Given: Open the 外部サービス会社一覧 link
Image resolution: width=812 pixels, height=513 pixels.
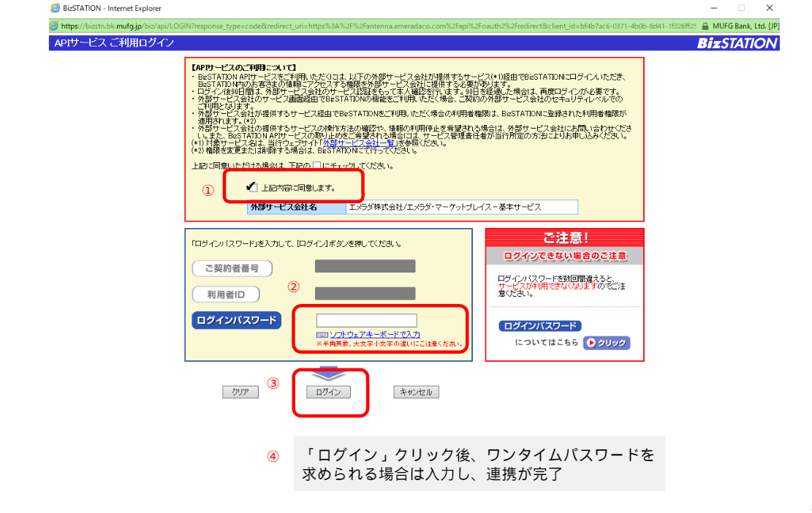Looking at the screenshot, I should (359, 143).
